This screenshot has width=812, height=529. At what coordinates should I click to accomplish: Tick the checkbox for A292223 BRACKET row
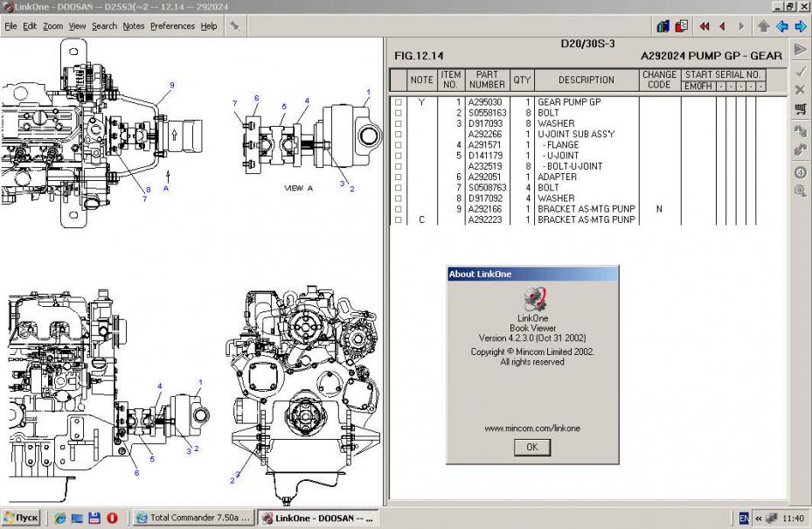399,219
